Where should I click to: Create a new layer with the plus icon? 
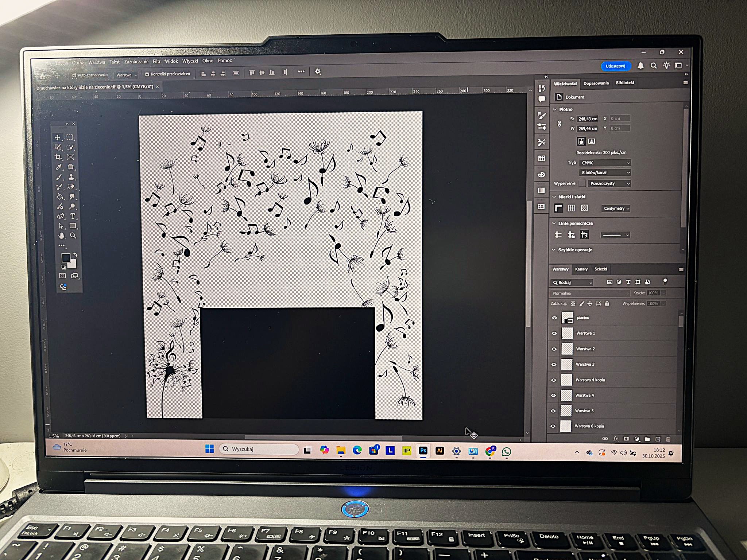(658, 439)
